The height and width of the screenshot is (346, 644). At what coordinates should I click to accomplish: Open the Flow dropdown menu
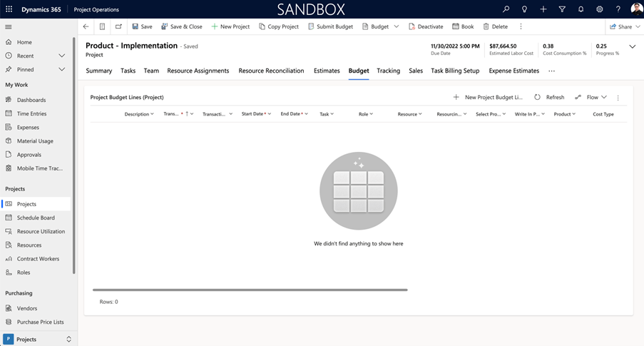591,97
